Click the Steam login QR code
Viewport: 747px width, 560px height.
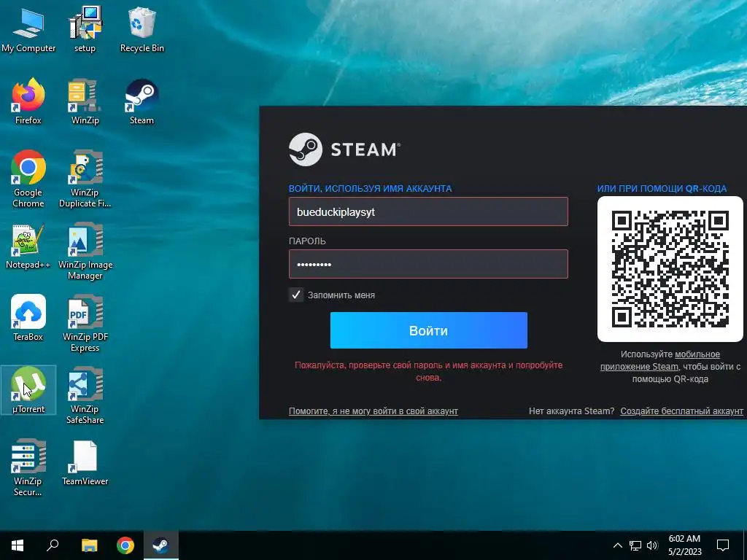(x=670, y=269)
